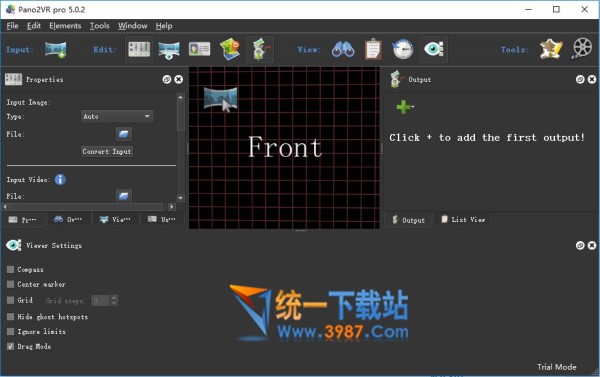Increase the Grid steps spinner value
600x377 pixels.
[x=114, y=298]
